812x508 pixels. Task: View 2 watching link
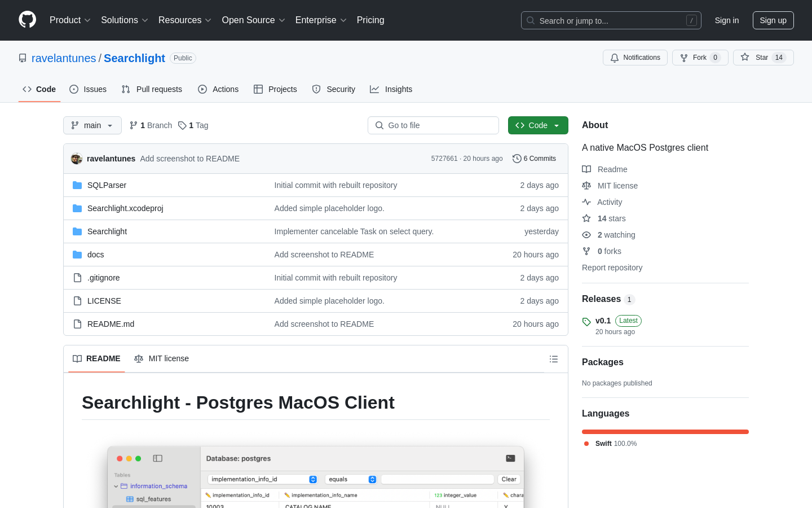tap(608, 235)
